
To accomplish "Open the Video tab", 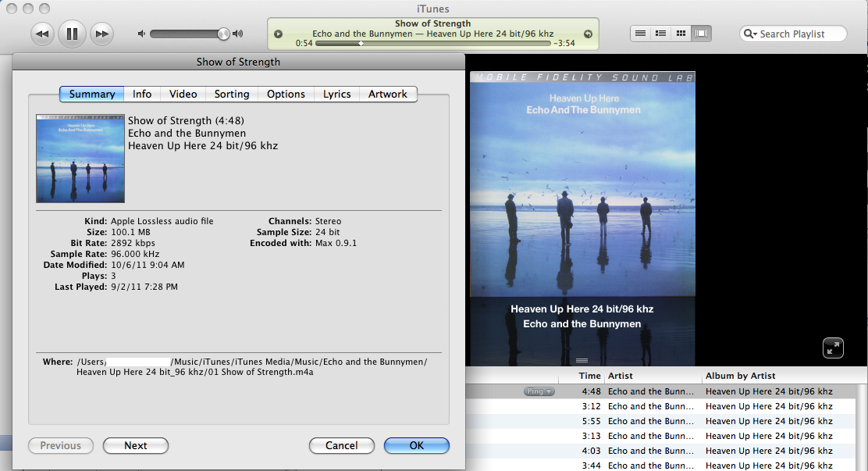I will [183, 95].
